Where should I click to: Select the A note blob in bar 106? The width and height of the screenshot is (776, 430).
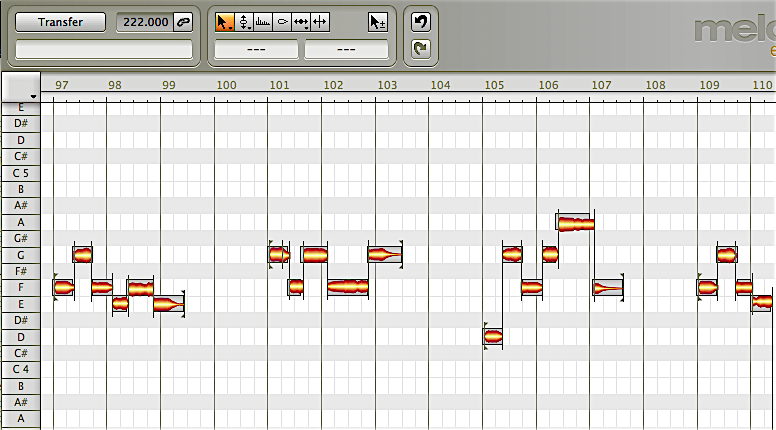tap(575, 224)
